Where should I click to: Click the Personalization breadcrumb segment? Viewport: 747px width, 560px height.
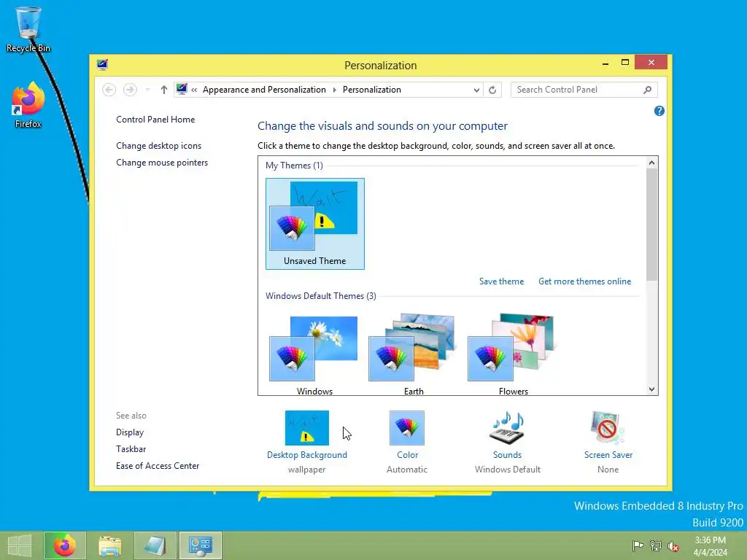pyautogui.click(x=371, y=90)
